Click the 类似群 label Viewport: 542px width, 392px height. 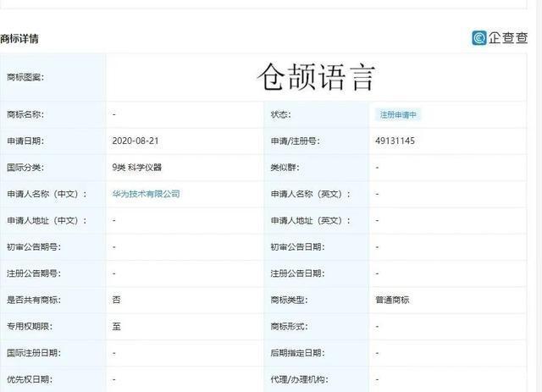(285, 168)
